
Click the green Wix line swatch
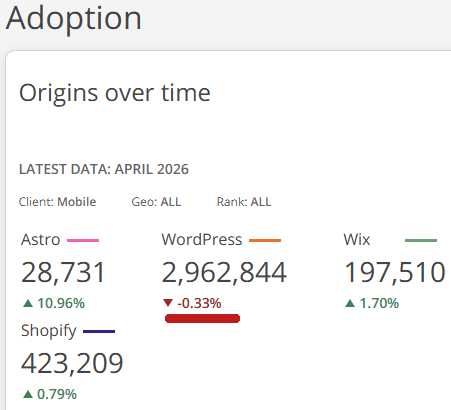tap(421, 240)
